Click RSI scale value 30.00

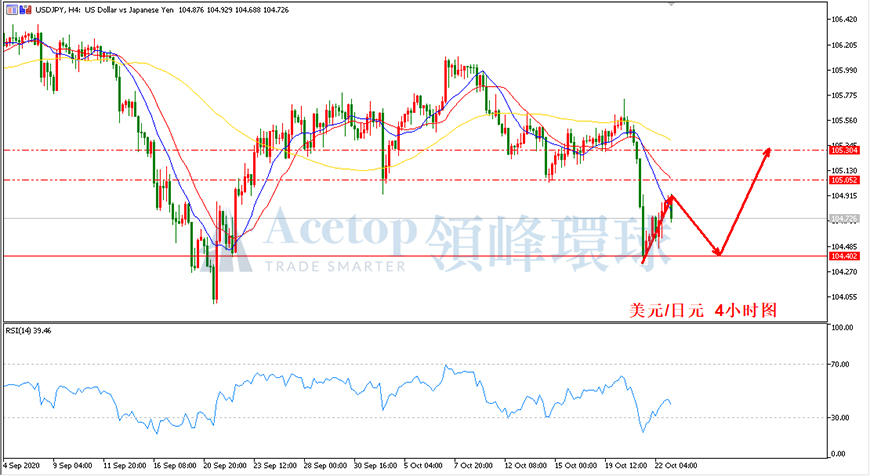click(841, 418)
